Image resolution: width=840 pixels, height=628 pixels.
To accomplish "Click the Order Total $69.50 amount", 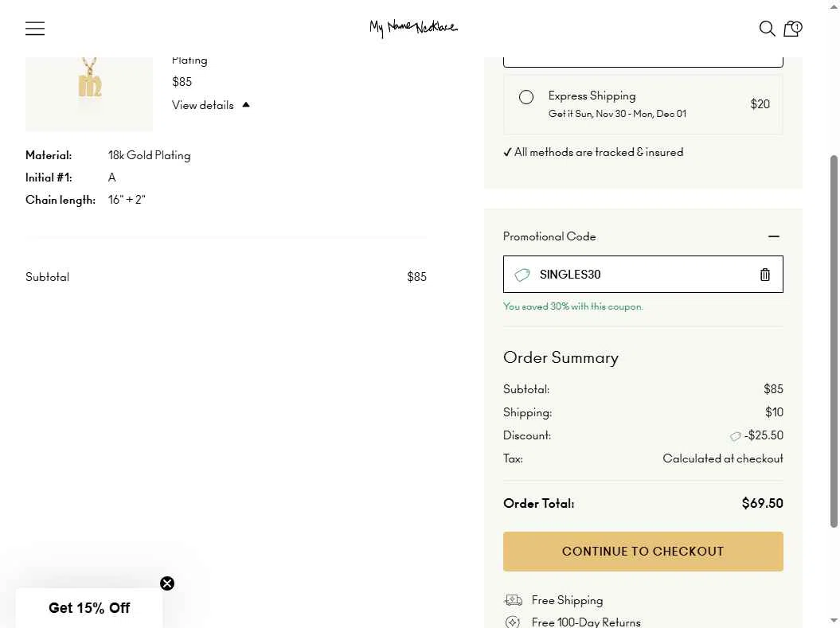I will [762, 503].
